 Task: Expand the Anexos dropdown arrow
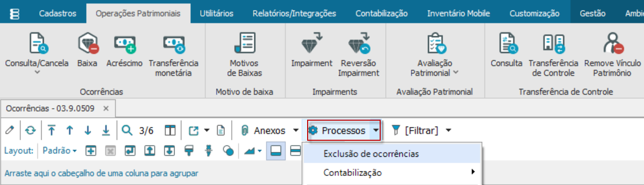click(x=296, y=131)
